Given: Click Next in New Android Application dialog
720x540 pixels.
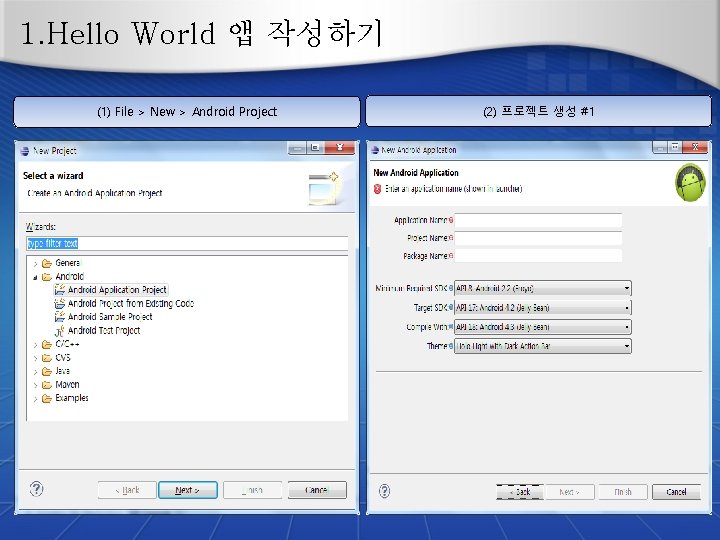Looking at the screenshot, I should pos(569,492).
